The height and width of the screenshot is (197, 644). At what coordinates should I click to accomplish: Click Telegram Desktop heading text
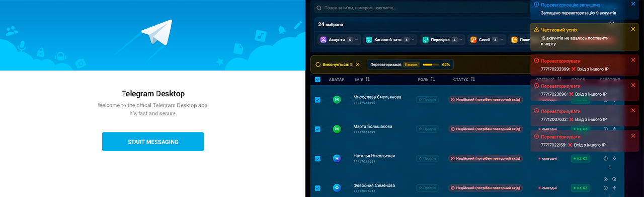153,94
